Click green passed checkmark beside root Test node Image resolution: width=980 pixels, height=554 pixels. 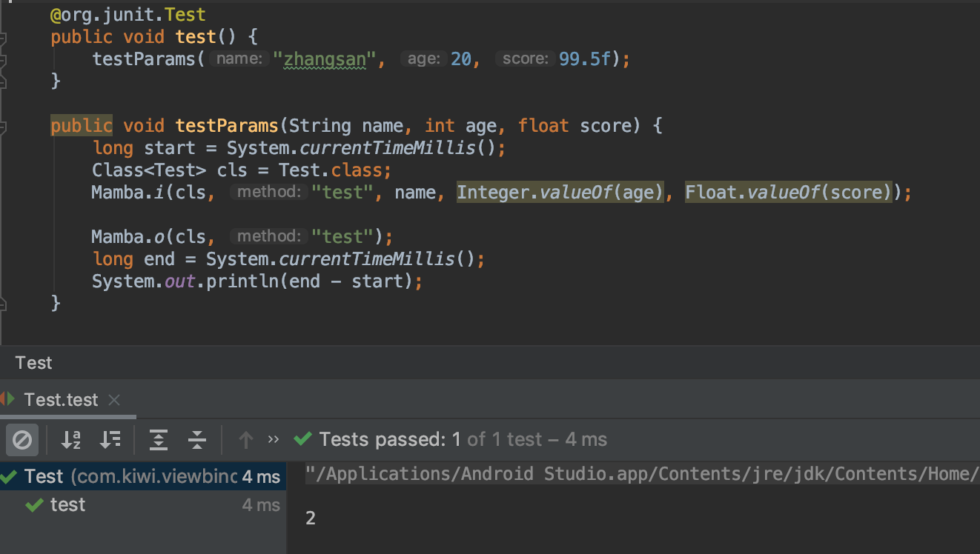coord(9,476)
